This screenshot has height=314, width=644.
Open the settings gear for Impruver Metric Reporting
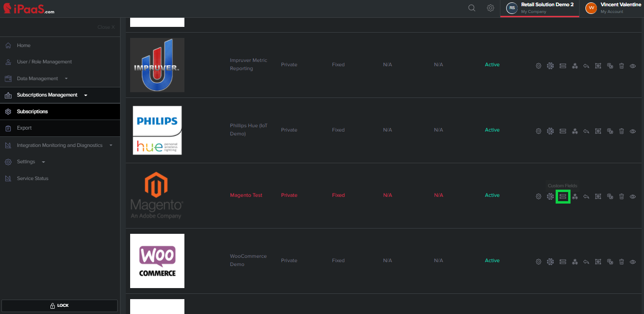(x=539, y=66)
